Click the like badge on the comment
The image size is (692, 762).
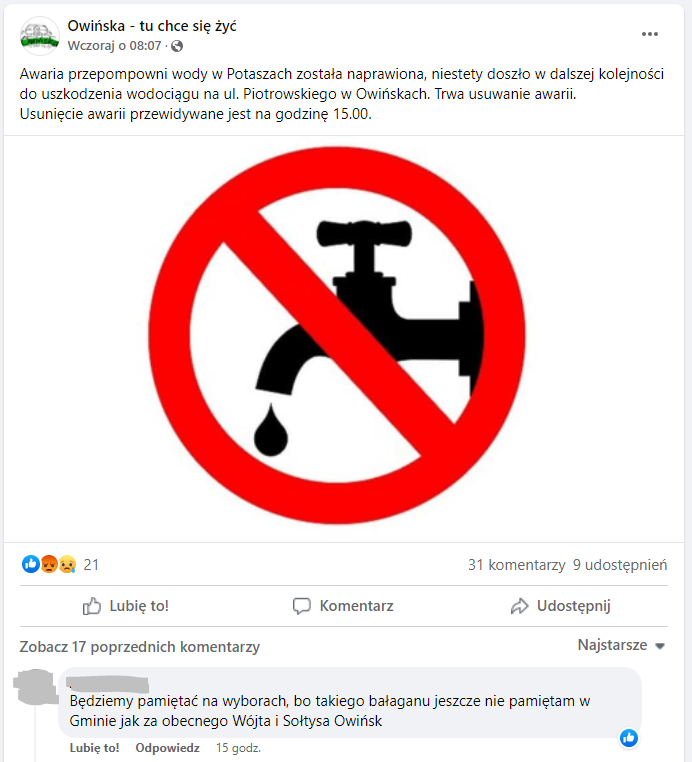[x=628, y=738]
